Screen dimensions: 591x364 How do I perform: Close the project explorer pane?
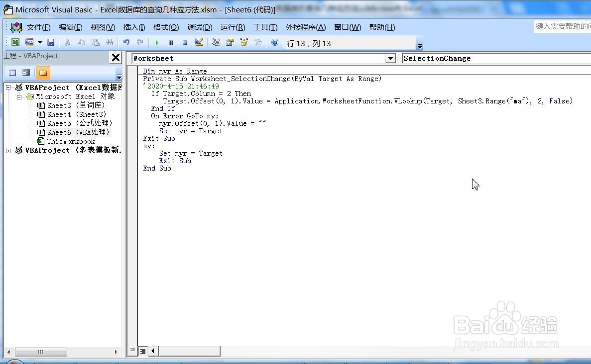(x=116, y=58)
